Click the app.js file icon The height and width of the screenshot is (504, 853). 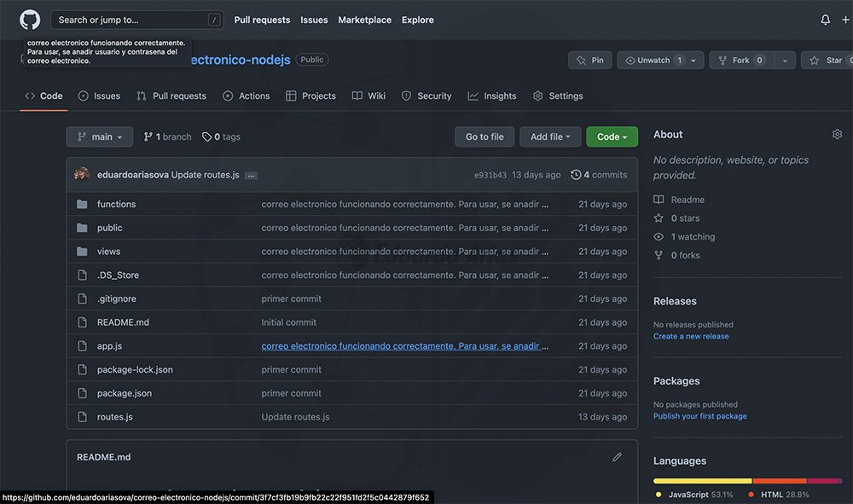[x=82, y=345]
